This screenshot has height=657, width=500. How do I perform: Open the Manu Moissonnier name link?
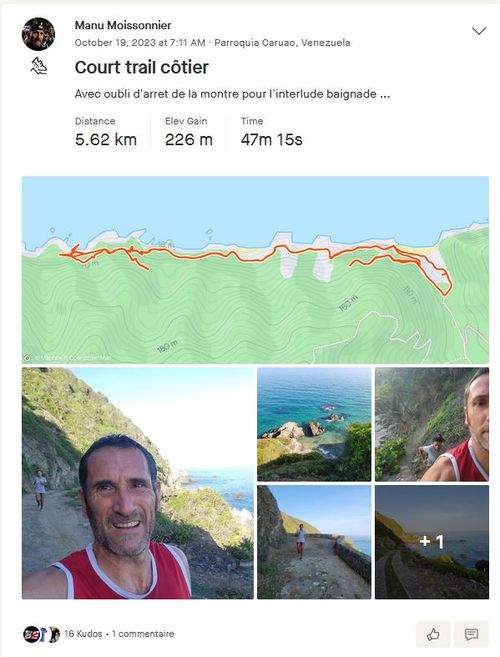(123, 25)
